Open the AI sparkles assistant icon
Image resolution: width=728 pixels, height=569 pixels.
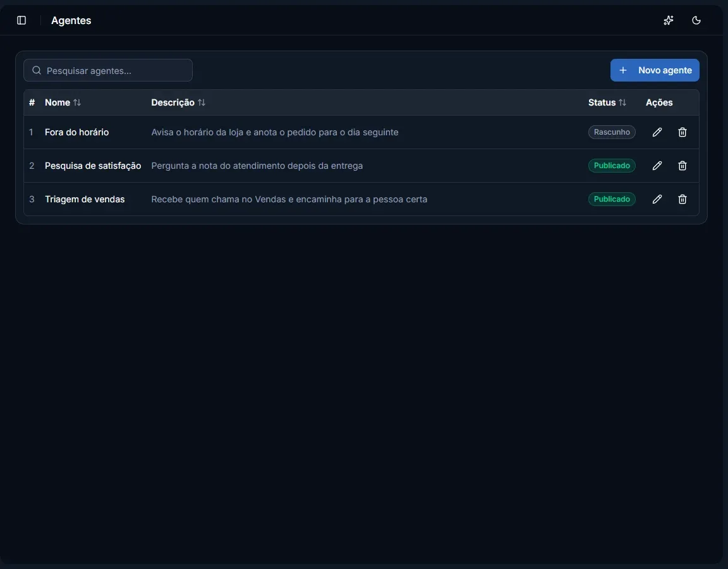668,20
